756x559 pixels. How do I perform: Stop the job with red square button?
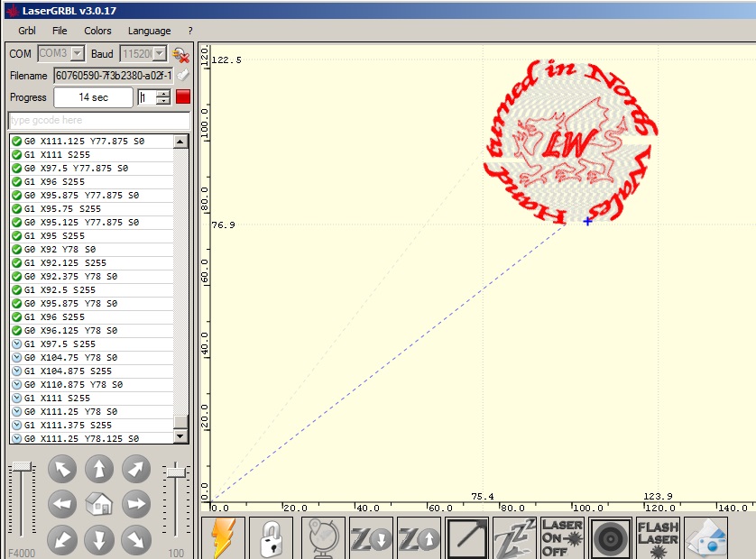[x=183, y=96]
